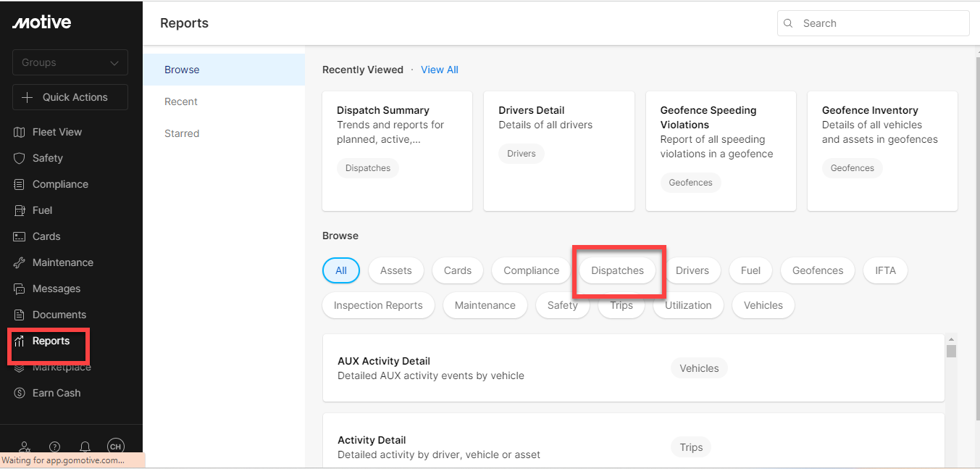Filter reports by Vehicles chip
This screenshot has width=980, height=469.
pos(763,305)
